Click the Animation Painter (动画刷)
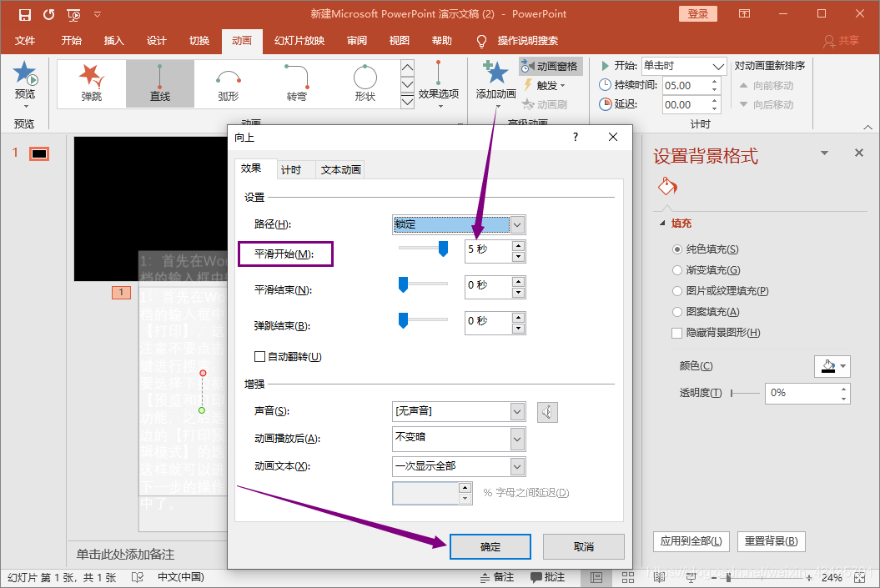Viewport: 880px width, 588px height. coord(545,104)
